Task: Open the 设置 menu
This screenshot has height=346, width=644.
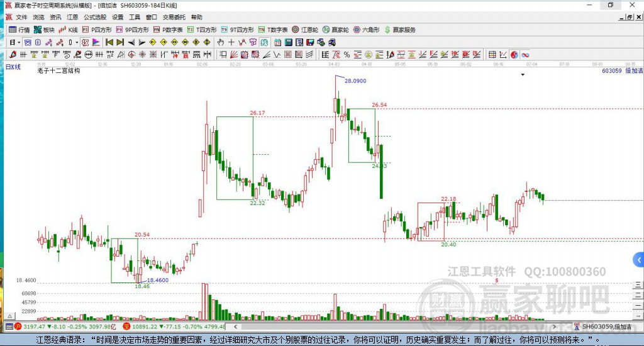Action: pos(118,17)
